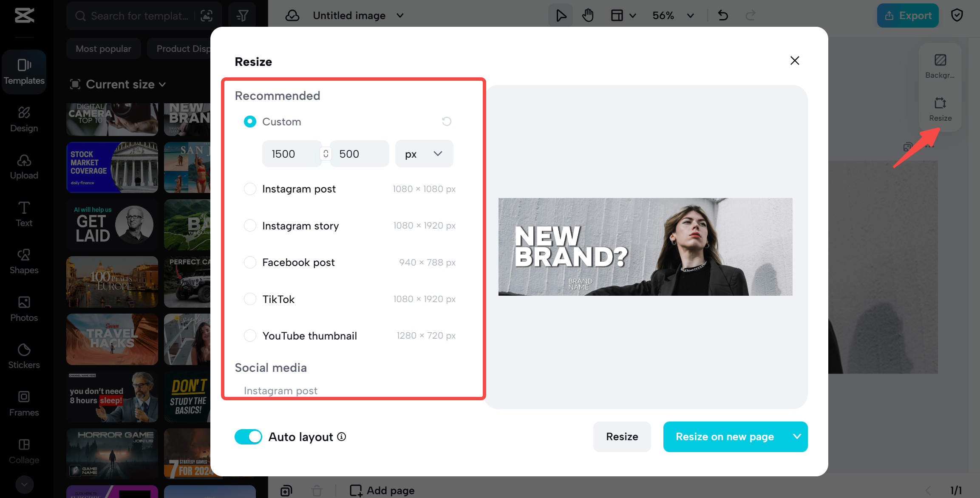Click the Resize on new page button
This screenshot has height=498, width=980.
tap(725, 436)
